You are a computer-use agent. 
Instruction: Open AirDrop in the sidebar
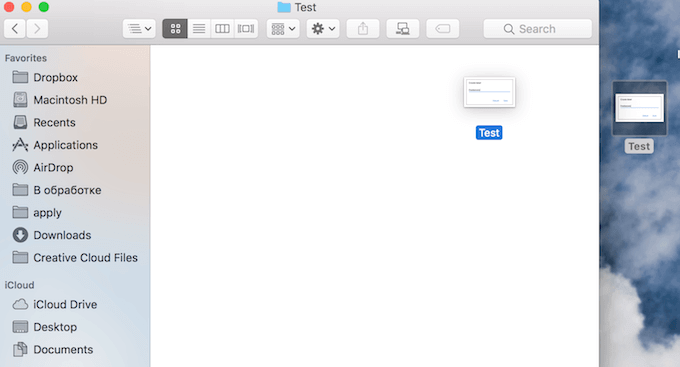click(x=53, y=168)
